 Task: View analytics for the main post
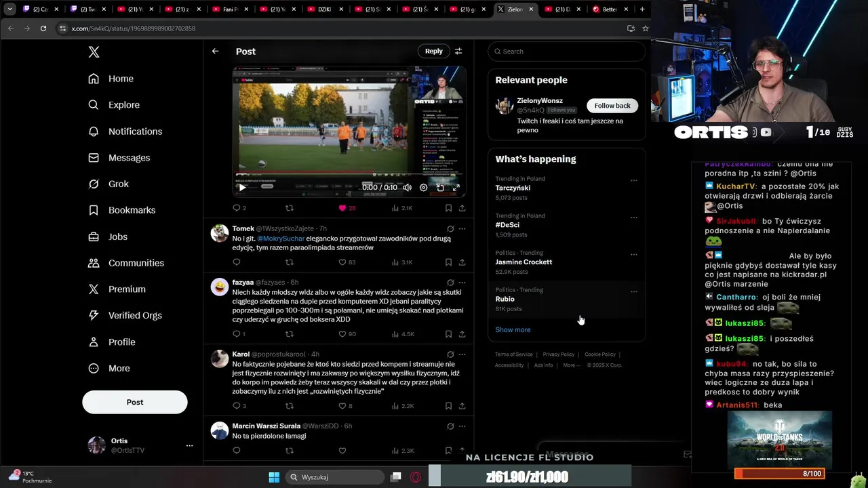tap(402, 208)
